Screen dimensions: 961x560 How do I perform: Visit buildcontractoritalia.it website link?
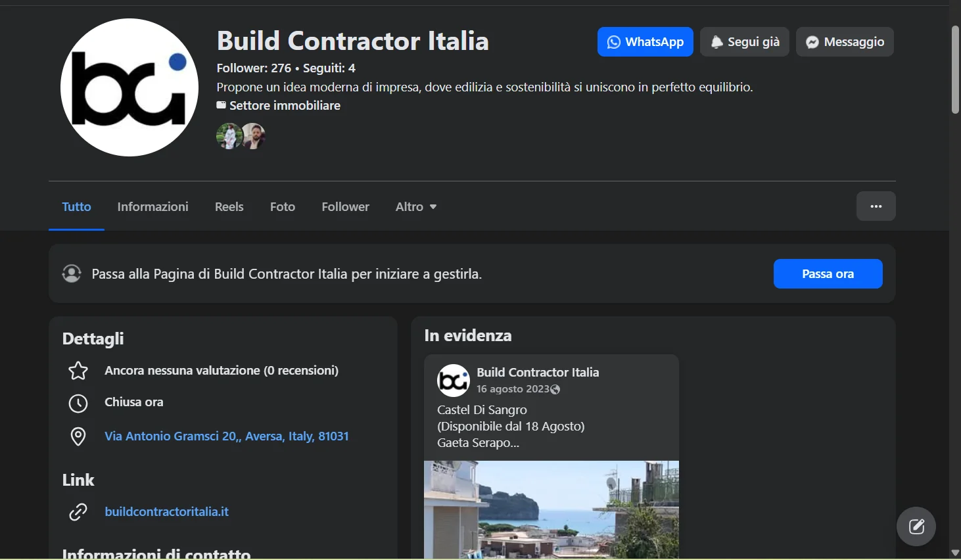(x=167, y=512)
